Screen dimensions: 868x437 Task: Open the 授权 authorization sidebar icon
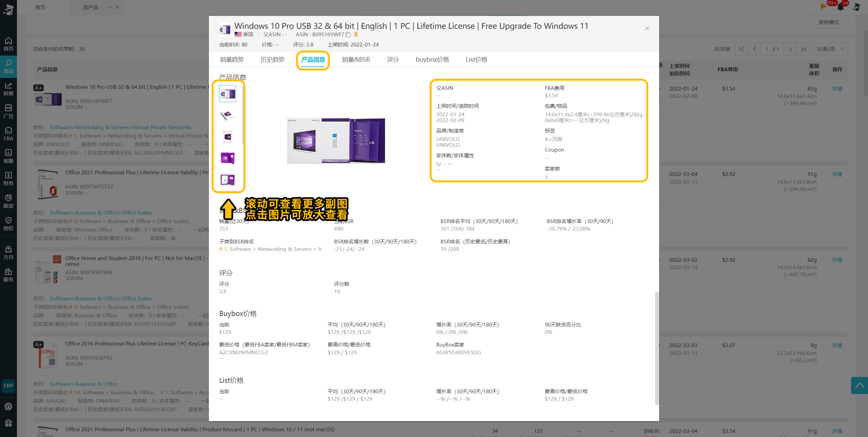8,224
